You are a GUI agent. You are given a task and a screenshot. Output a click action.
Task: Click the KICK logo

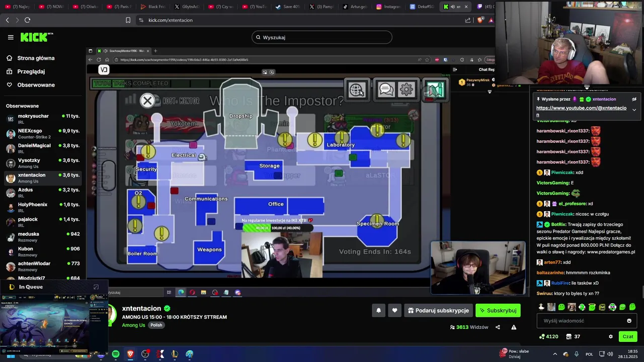tap(36, 37)
